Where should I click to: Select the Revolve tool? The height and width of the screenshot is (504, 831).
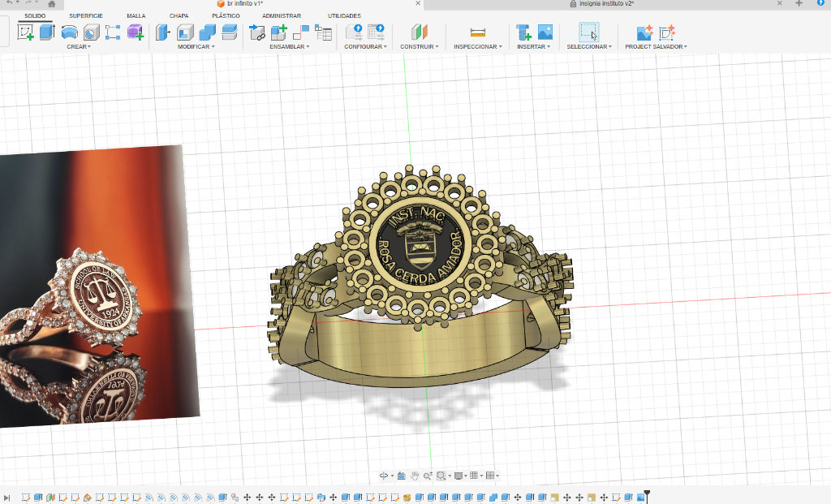pos(70,32)
